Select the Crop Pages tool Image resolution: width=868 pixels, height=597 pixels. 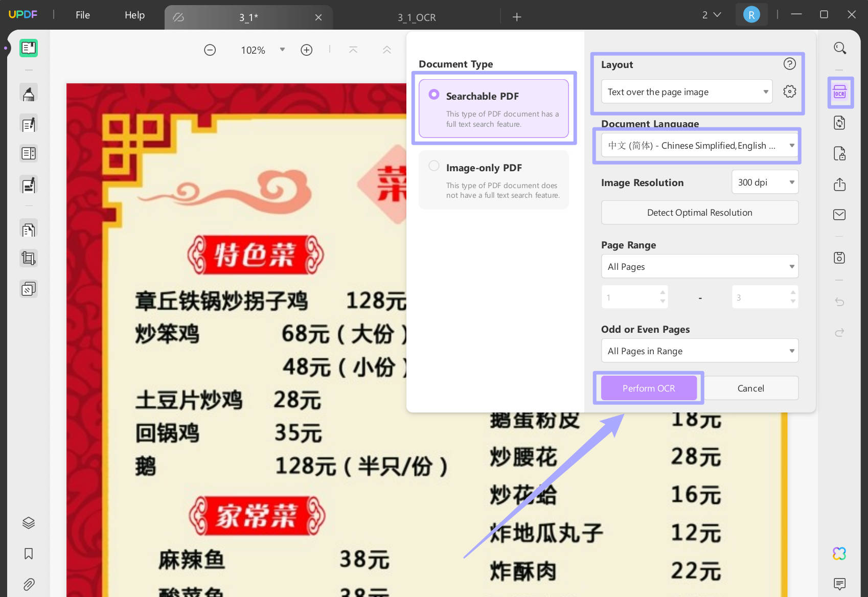(x=29, y=258)
